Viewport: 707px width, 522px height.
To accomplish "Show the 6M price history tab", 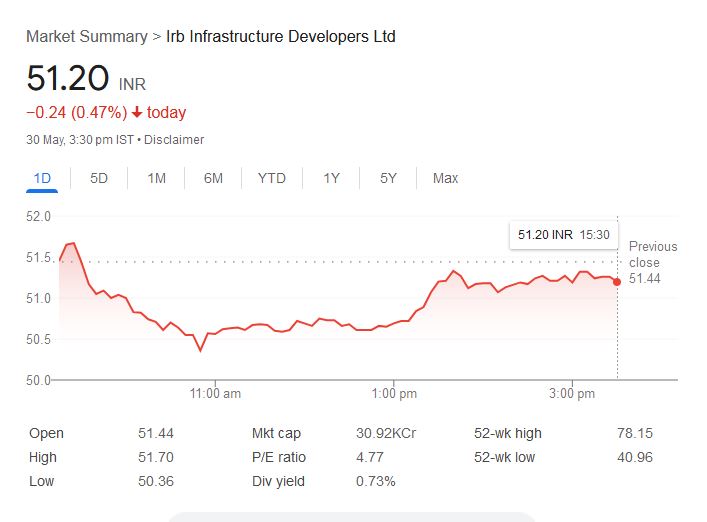I will pos(213,178).
